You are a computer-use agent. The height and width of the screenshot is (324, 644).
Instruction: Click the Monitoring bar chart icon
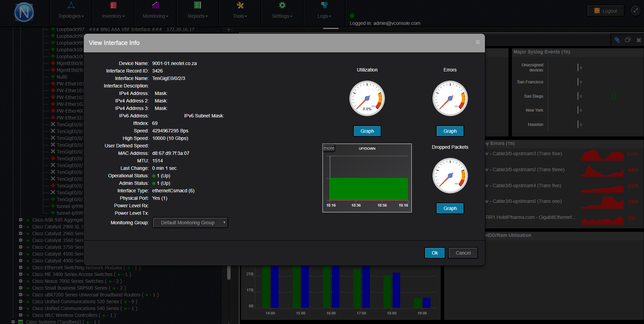[x=156, y=5]
